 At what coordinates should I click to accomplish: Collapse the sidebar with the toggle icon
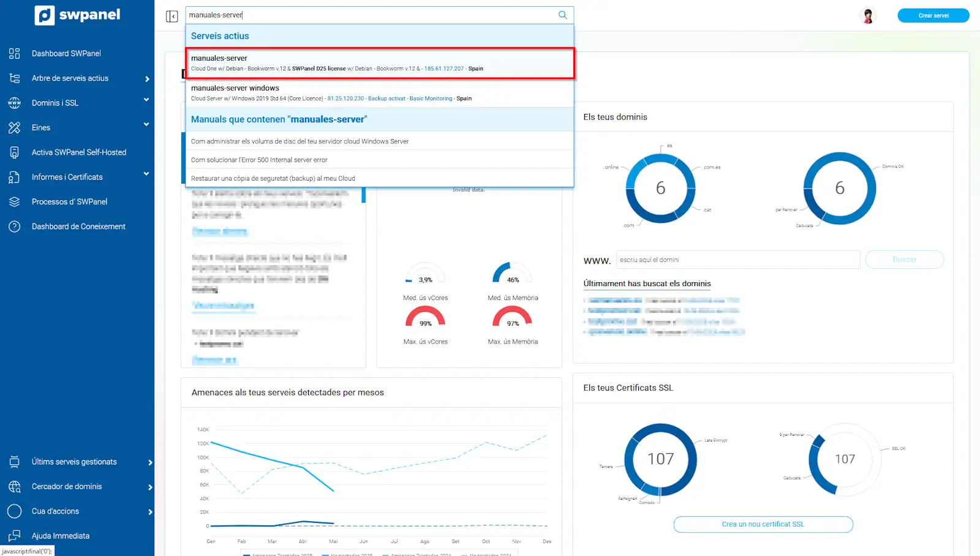coord(172,16)
